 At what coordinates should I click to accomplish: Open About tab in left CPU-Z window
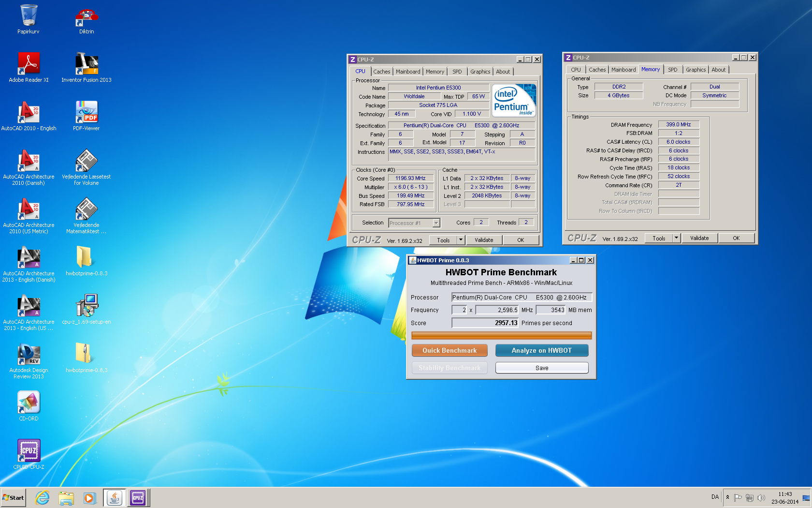tap(503, 72)
